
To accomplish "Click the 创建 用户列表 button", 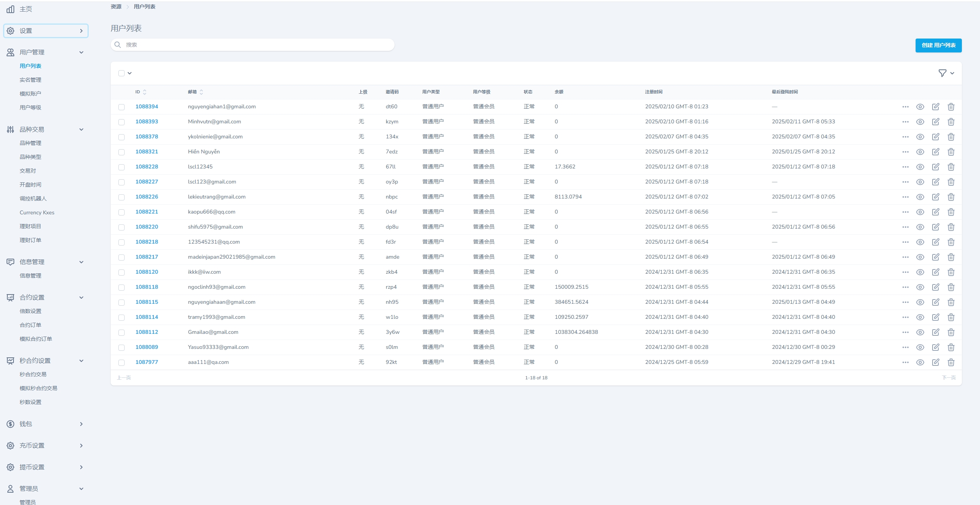I will (x=938, y=45).
